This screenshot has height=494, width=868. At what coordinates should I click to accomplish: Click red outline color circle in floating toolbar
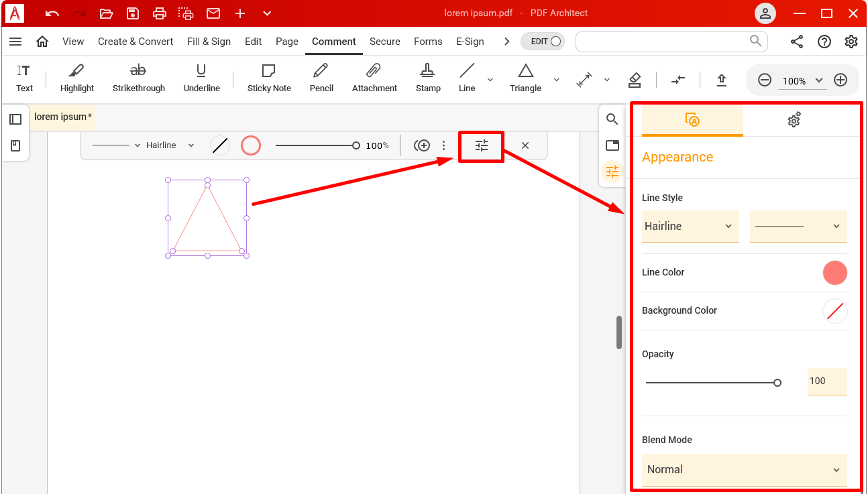[x=251, y=145]
